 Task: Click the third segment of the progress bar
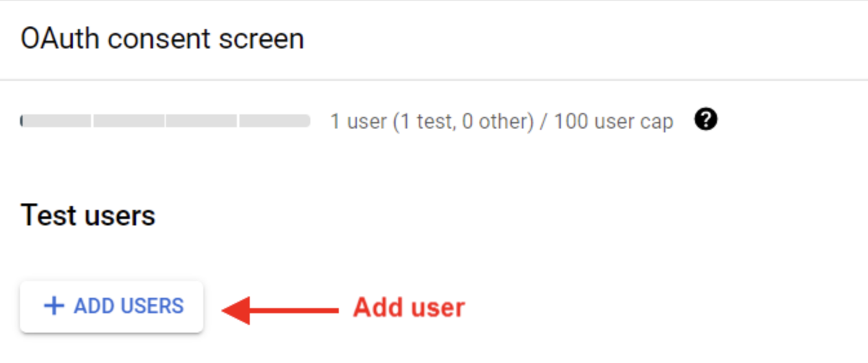201,121
